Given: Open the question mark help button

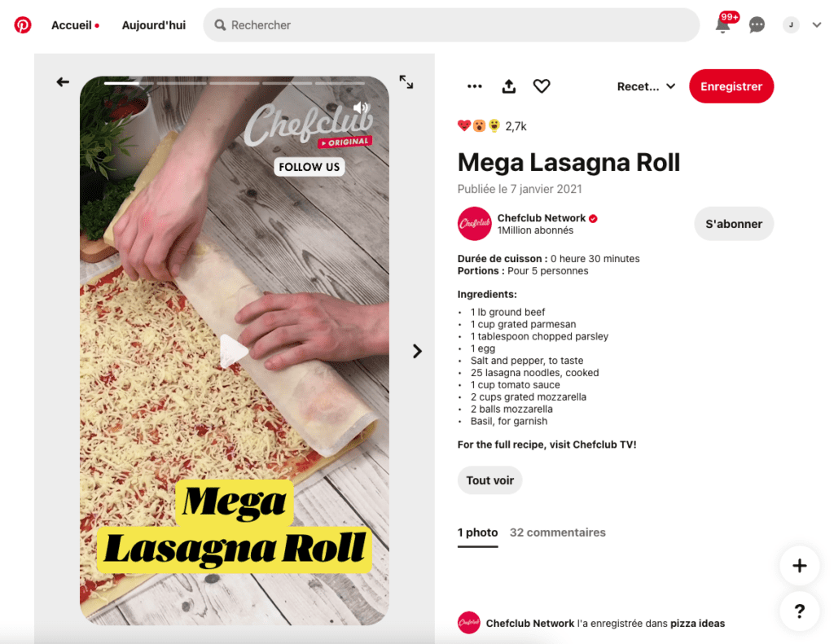Looking at the screenshot, I should click(x=800, y=611).
